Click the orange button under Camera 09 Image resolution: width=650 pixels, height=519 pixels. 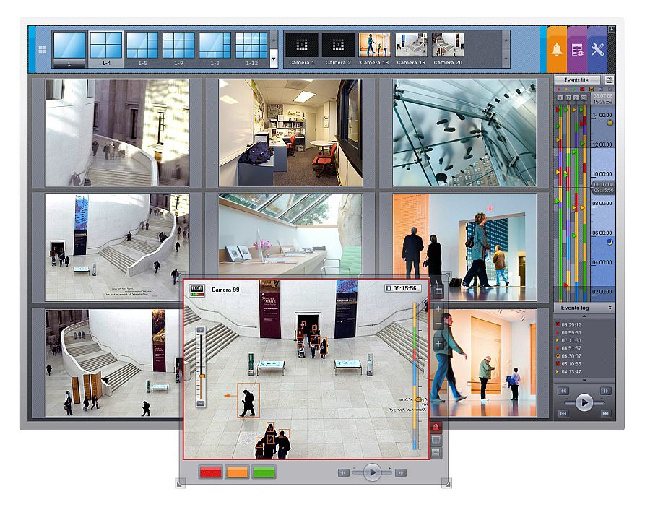237,472
